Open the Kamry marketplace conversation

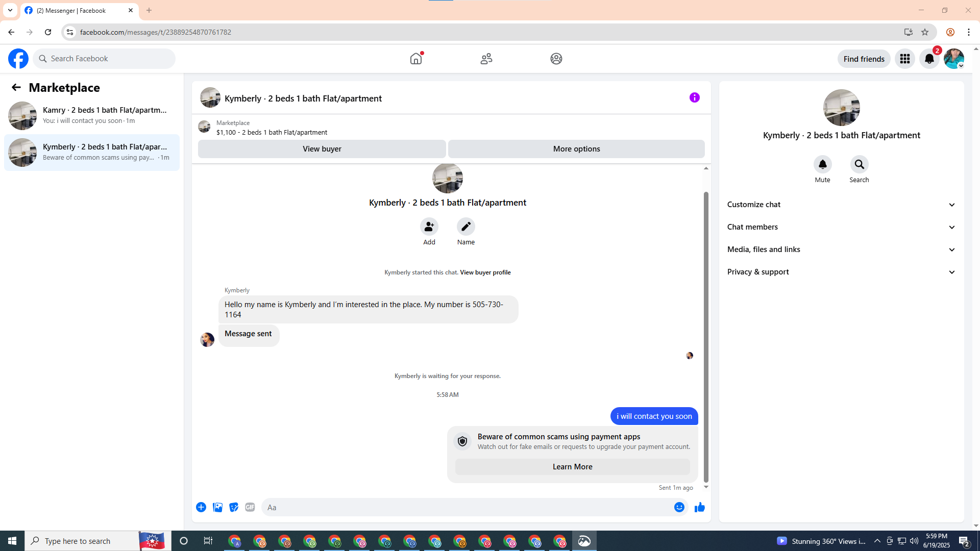(x=92, y=115)
